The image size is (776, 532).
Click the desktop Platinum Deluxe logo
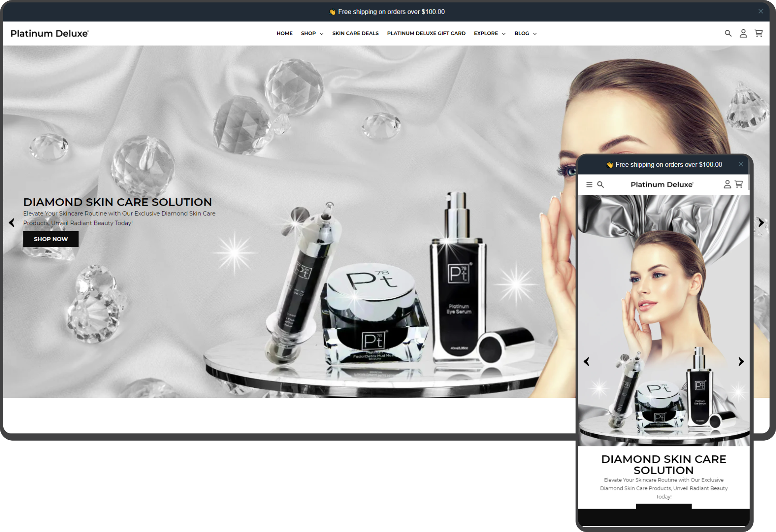[49, 34]
